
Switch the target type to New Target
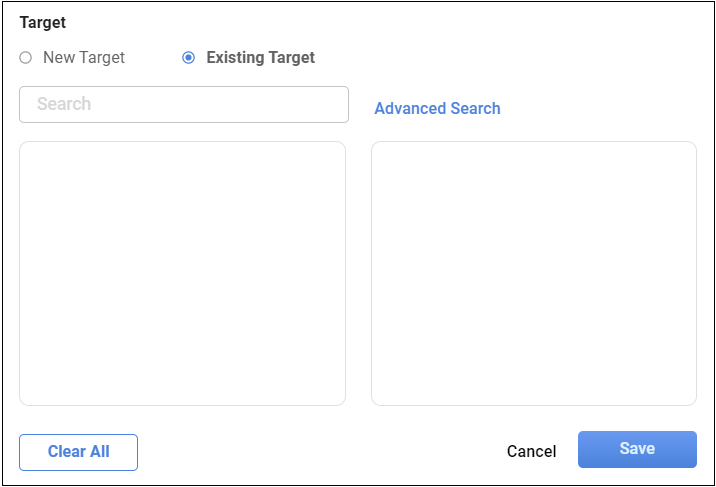click(x=26, y=58)
